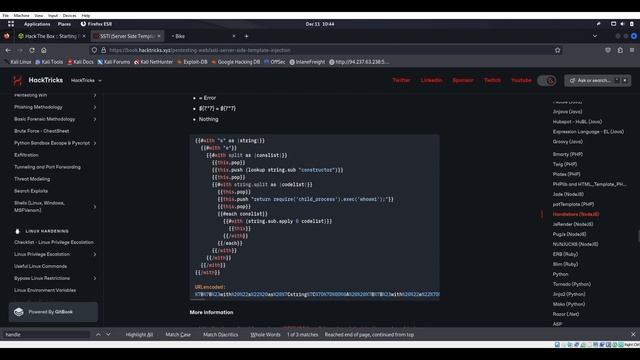
Task: Toggle Match Case in find bar
Action: point(178,334)
